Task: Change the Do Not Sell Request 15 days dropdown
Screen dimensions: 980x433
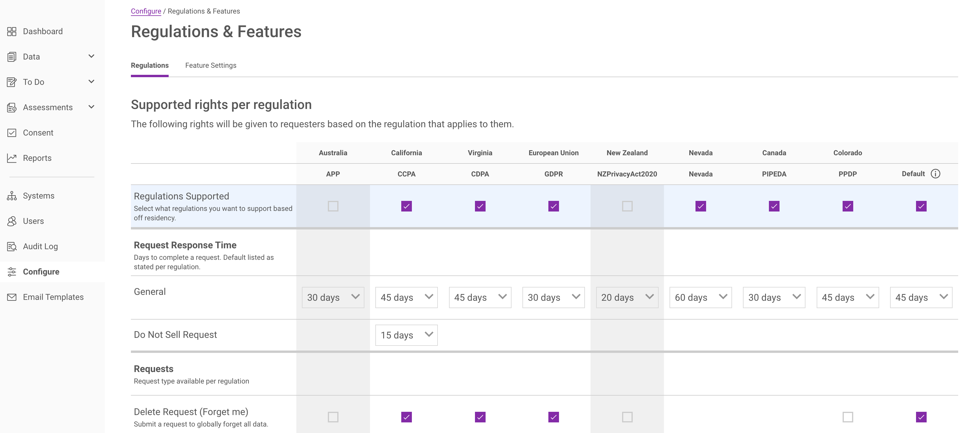Action: pos(406,335)
